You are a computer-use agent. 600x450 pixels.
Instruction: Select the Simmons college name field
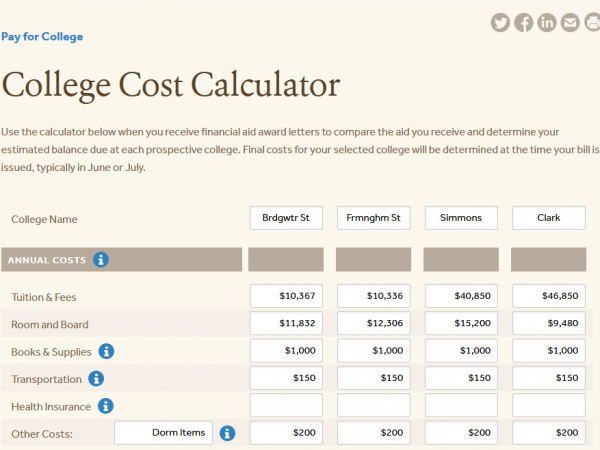461,218
